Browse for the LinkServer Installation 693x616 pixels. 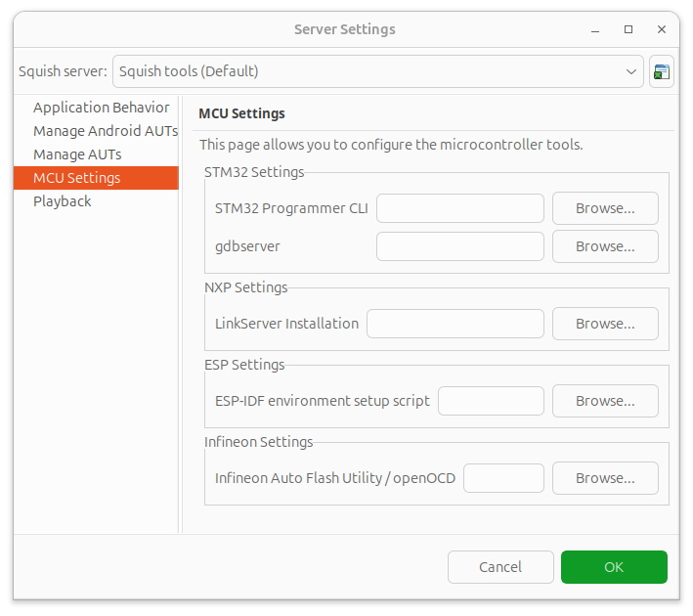point(605,324)
